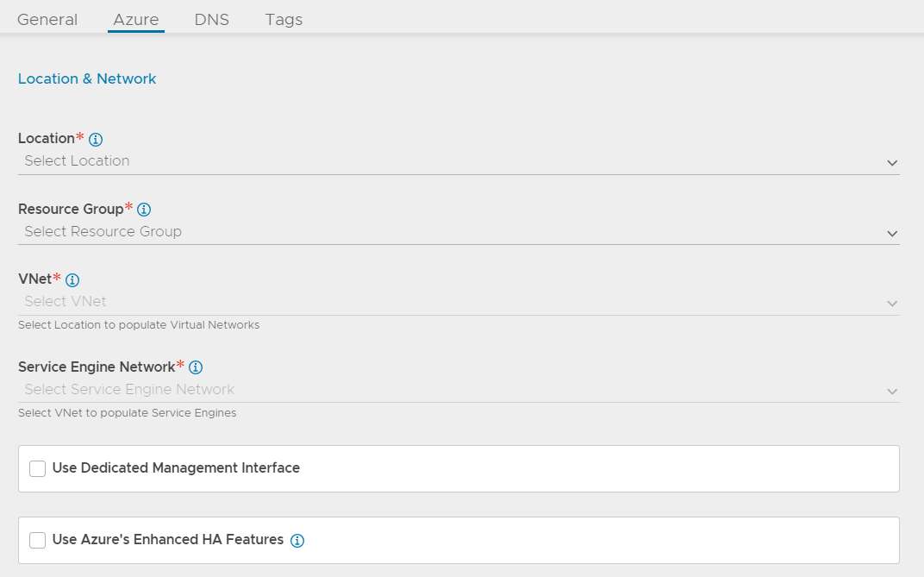Click the Location & Network section heading
Image resolution: width=924 pixels, height=577 pixels.
click(x=87, y=78)
